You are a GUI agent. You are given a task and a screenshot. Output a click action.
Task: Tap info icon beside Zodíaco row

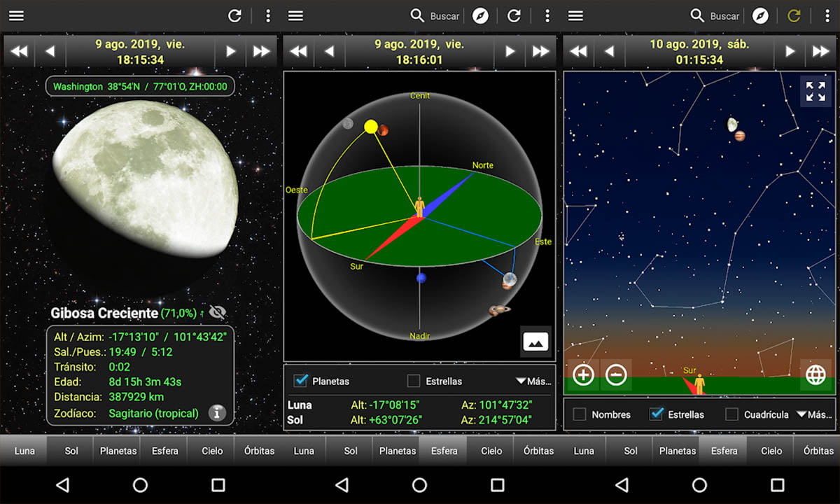pos(218,413)
